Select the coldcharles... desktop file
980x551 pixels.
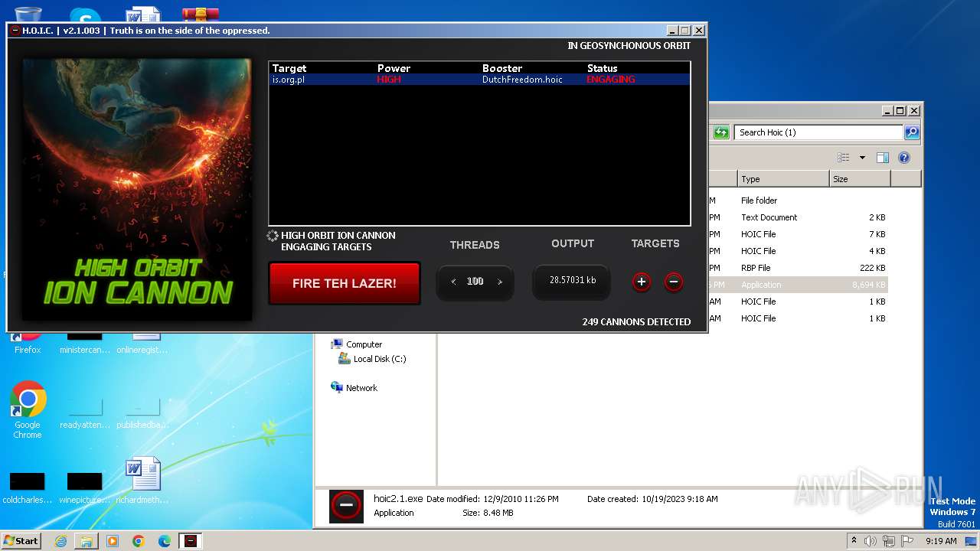point(28,487)
